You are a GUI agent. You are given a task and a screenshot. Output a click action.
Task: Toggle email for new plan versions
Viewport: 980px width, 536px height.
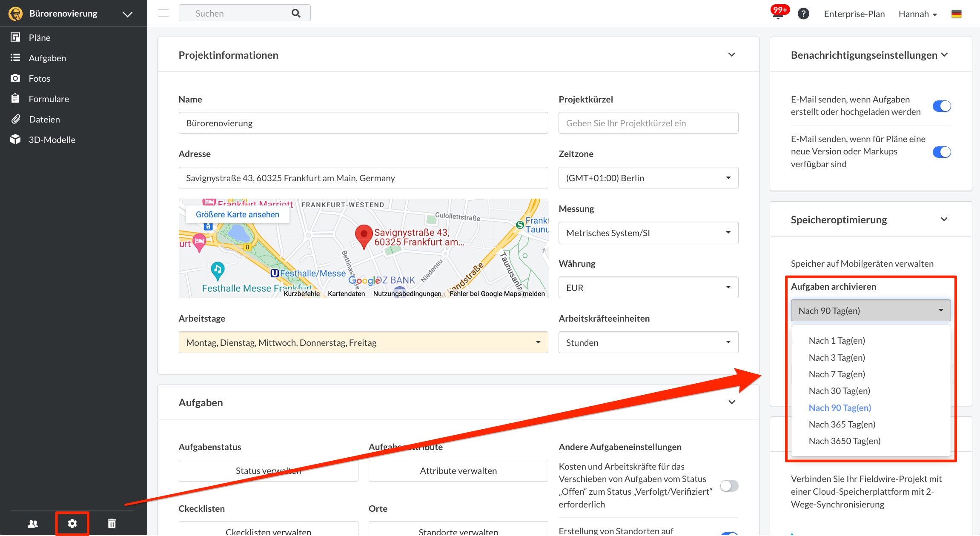[941, 152]
